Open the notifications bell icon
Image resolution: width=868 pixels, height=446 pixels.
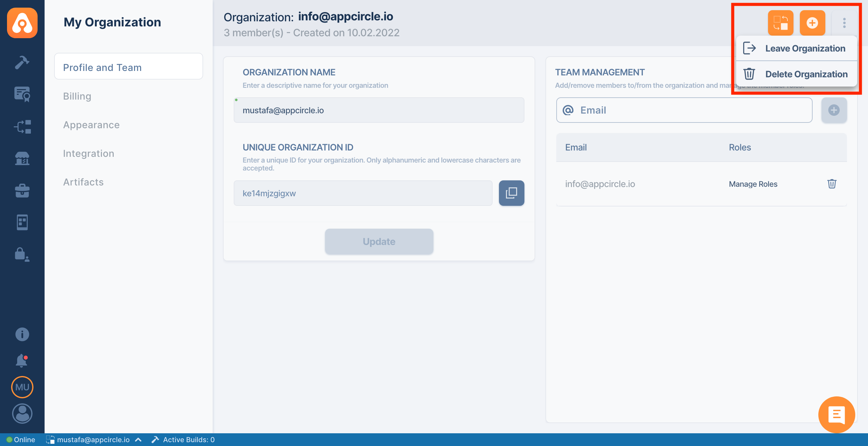point(22,360)
